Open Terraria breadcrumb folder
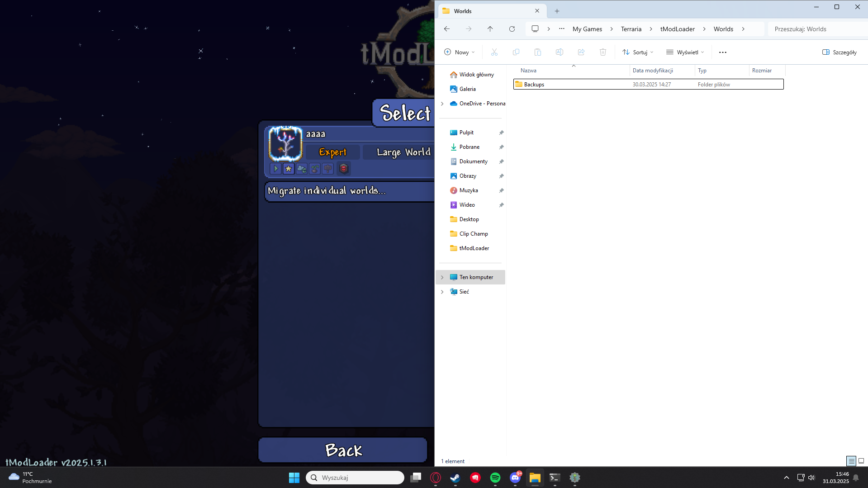Image resolution: width=868 pixels, height=488 pixels. click(631, 29)
